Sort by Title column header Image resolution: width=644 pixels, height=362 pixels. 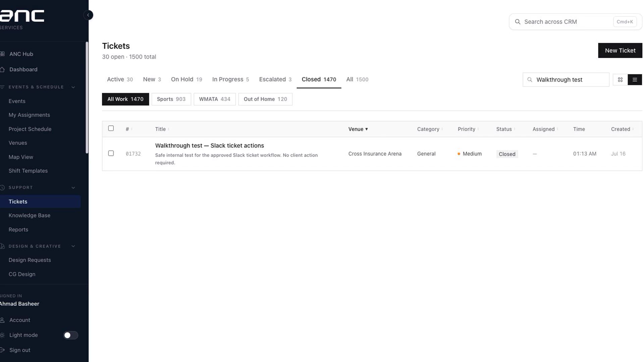[162, 129]
